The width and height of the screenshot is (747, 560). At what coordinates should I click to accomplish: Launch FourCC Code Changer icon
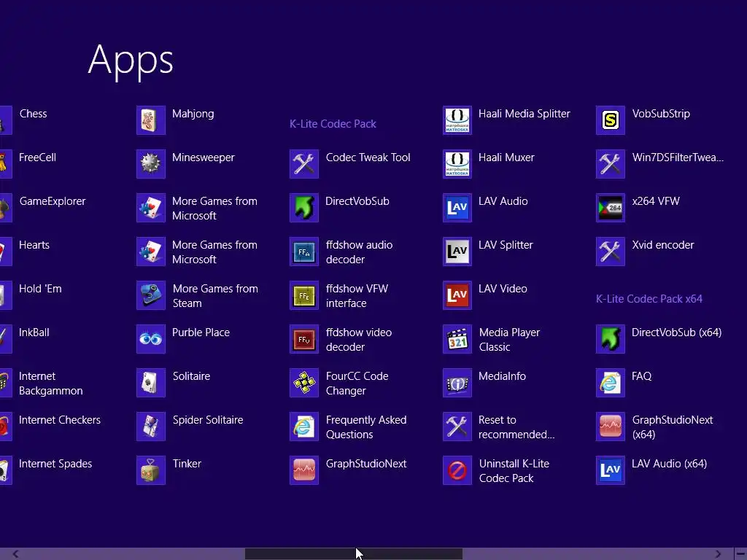tap(304, 383)
